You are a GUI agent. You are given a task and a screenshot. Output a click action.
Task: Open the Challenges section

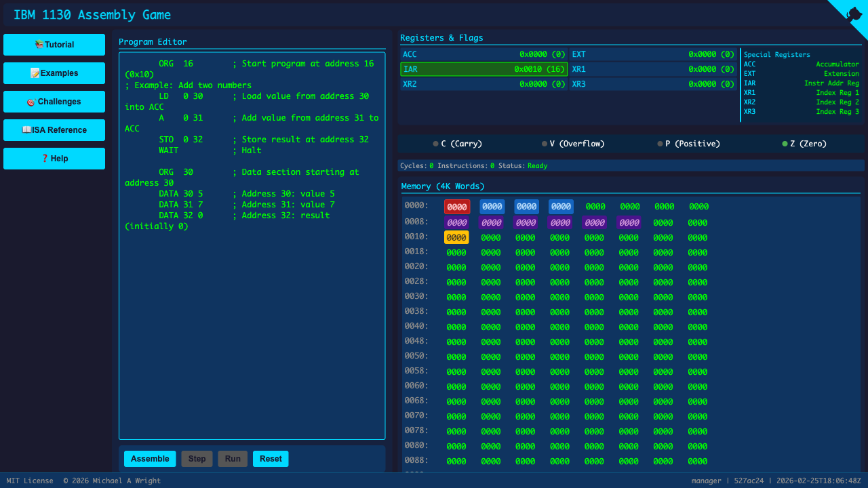pos(54,102)
